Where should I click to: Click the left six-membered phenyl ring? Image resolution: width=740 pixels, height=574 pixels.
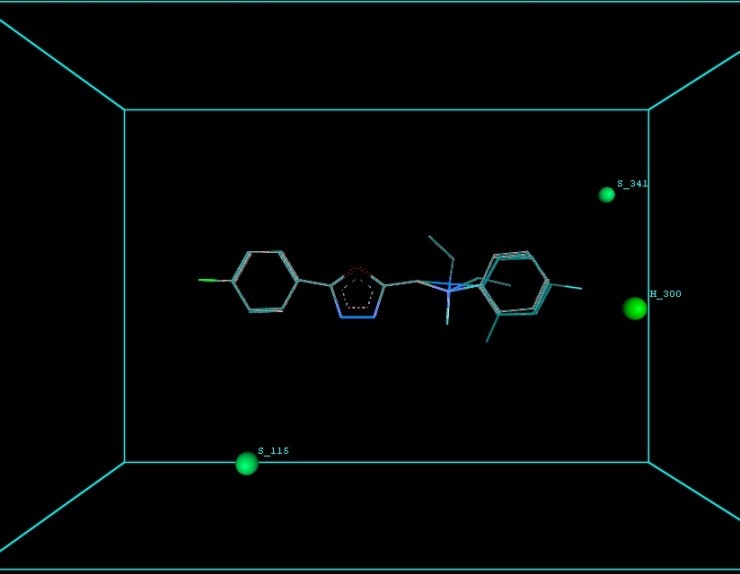click(265, 281)
